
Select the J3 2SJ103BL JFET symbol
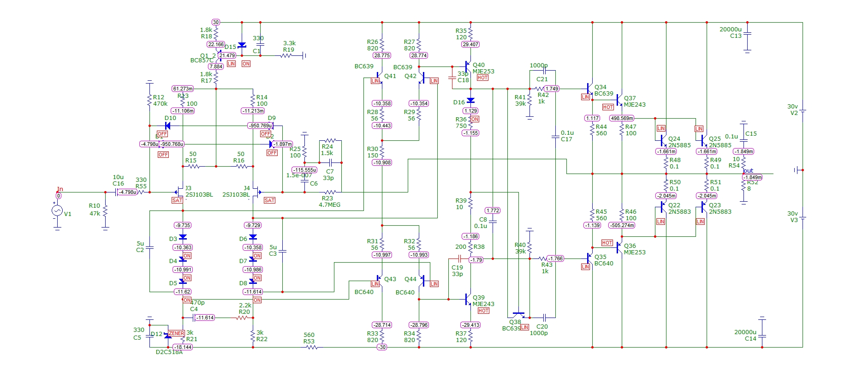[180, 192]
